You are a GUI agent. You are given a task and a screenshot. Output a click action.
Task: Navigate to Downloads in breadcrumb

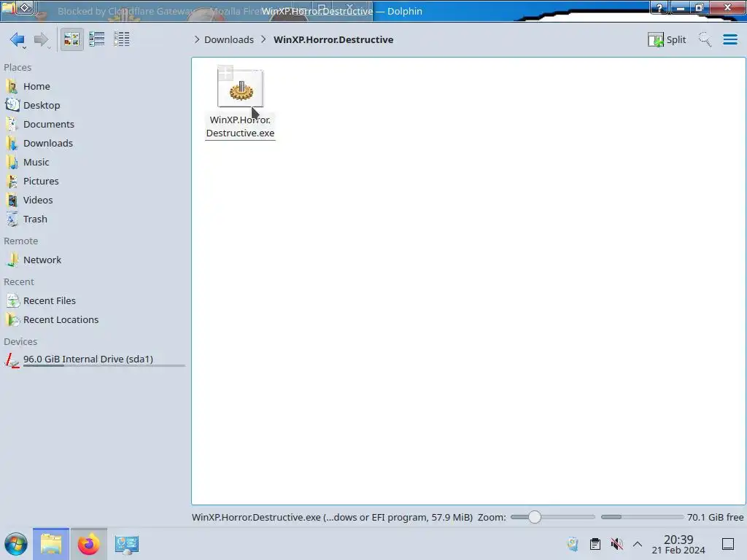[228, 39]
